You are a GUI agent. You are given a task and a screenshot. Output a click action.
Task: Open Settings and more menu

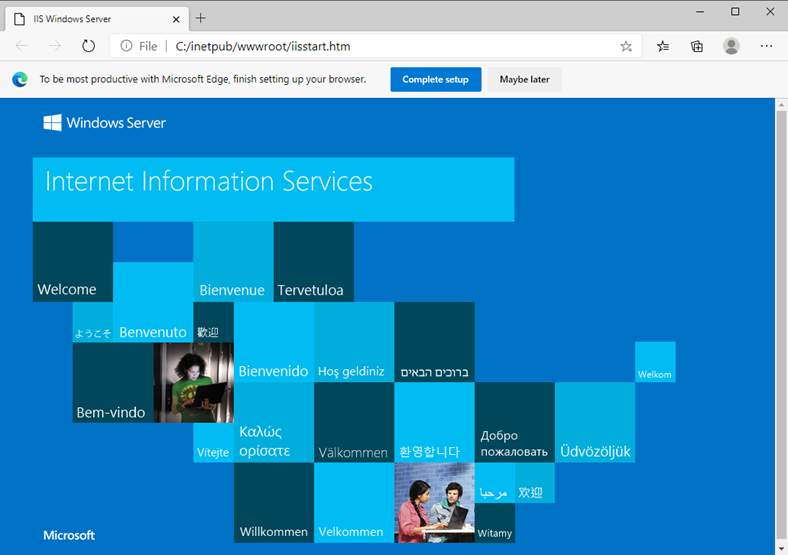766,46
